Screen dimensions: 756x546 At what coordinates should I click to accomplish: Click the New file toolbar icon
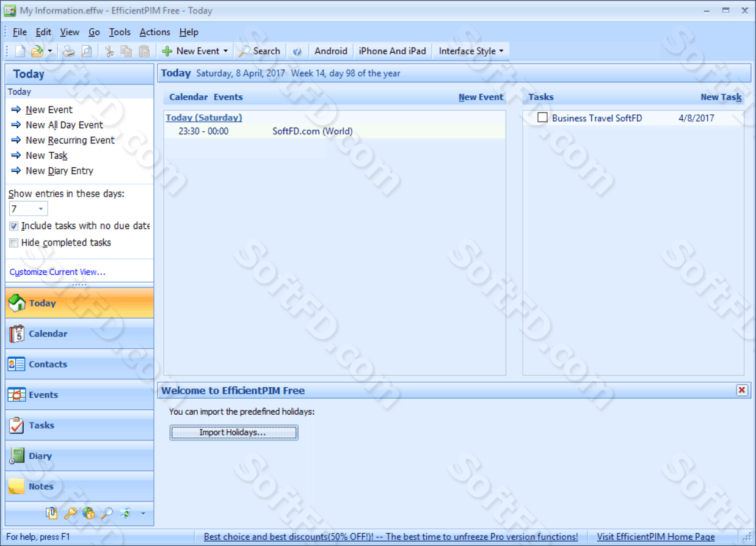tap(20, 51)
